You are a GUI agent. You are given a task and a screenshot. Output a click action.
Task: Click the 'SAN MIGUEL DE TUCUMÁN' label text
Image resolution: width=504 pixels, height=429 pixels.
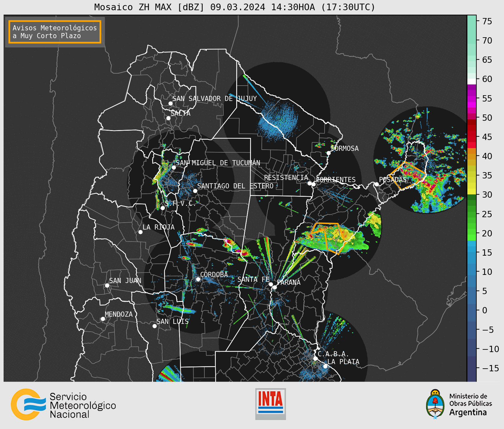[218, 163]
